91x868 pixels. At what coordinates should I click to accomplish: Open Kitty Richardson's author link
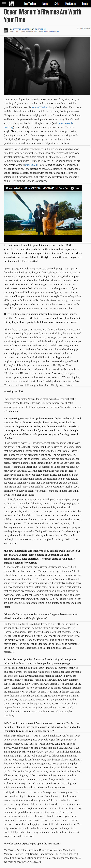pyautogui.click(x=21, y=29)
